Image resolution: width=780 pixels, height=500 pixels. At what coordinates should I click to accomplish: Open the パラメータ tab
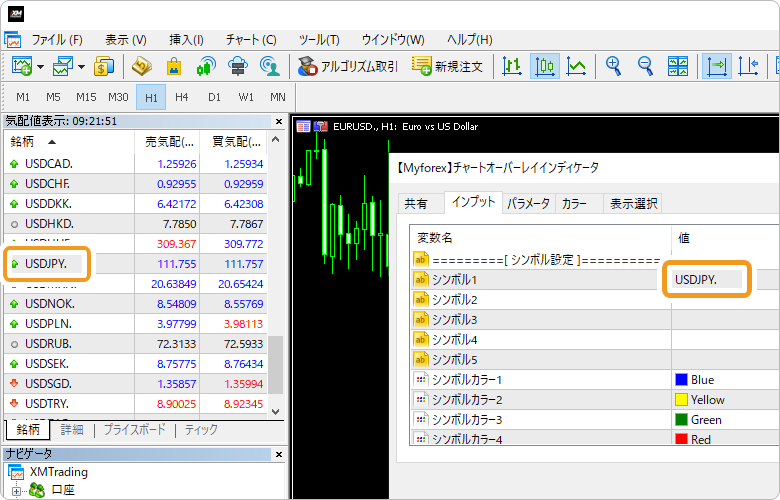click(528, 203)
